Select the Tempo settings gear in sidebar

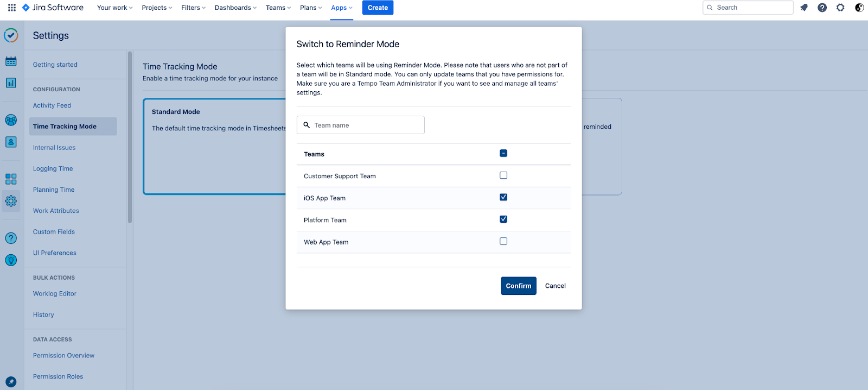pos(11,201)
